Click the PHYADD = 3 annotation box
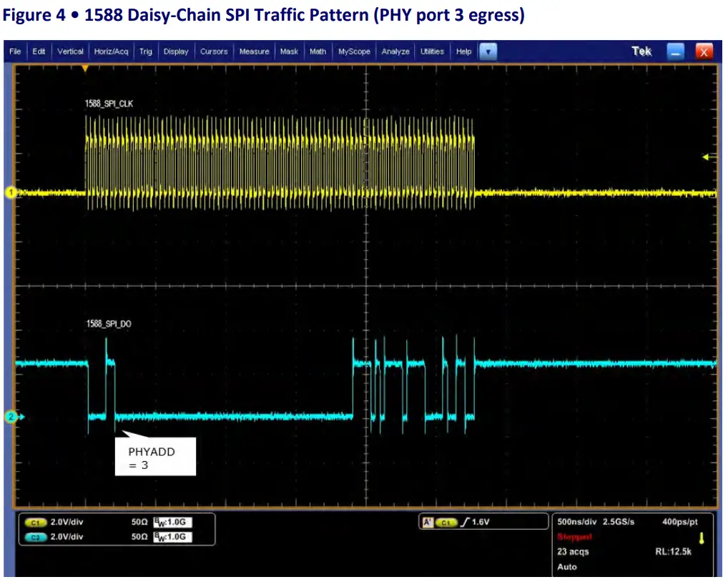Image resolution: width=728 pixels, height=582 pixels. pyautogui.click(x=155, y=457)
